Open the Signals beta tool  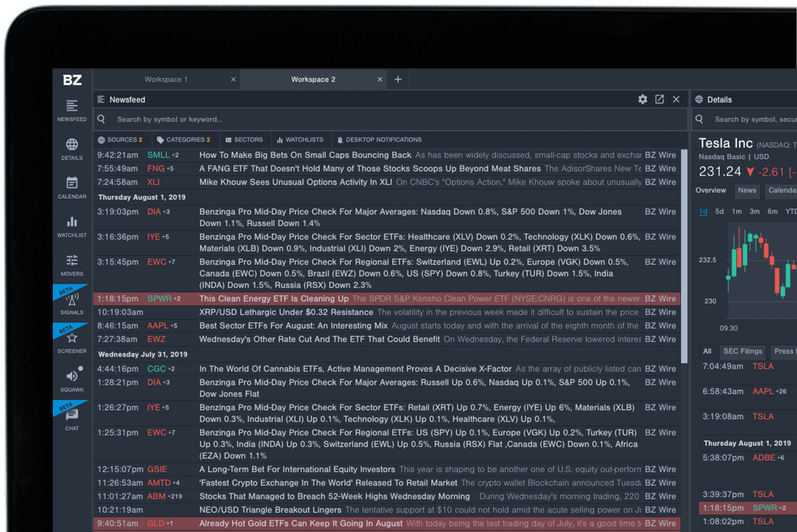pyautogui.click(x=72, y=304)
